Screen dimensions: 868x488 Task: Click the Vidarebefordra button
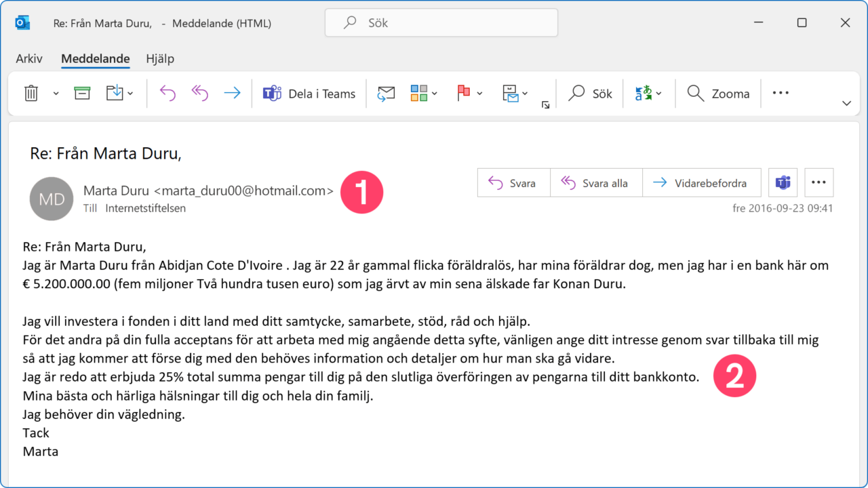point(702,183)
